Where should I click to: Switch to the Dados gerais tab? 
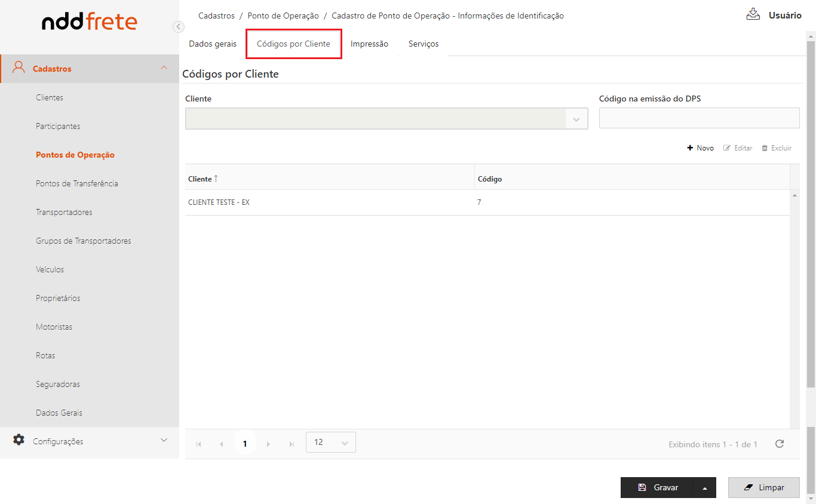coord(213,44)
